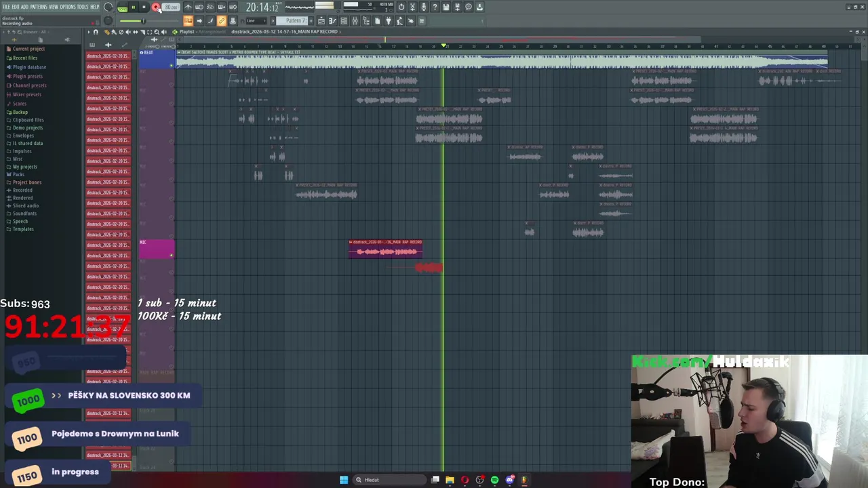Toggle wait for input before recording

[x=199, y=7]
